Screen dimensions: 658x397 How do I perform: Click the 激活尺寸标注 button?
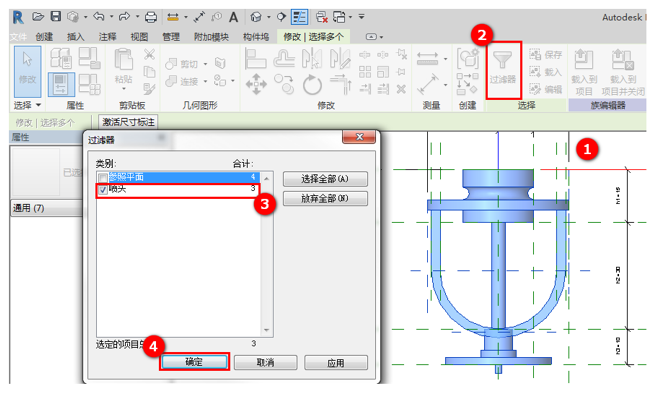click(128, 122)
